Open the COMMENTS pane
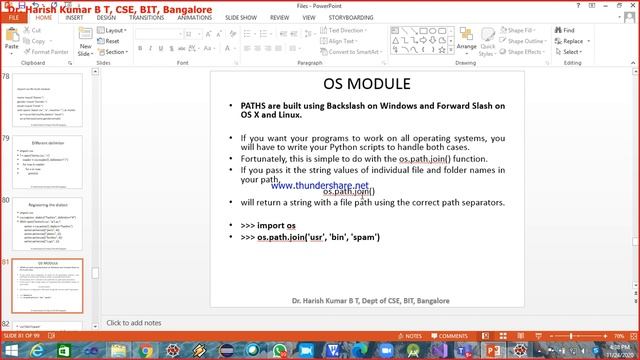The image size is (640, 360). pos(449,336)
